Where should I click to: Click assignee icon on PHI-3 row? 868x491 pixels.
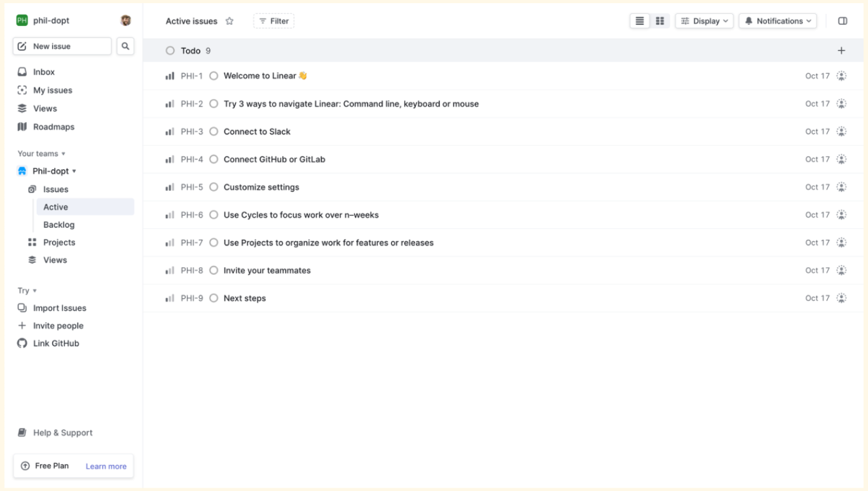(841, 132)
